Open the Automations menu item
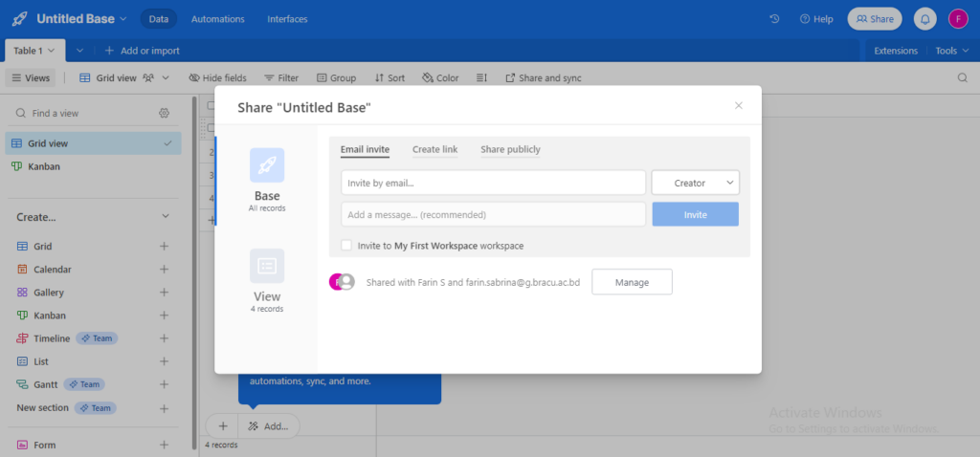The image size is (980, 457). click(x=217, y=19)
